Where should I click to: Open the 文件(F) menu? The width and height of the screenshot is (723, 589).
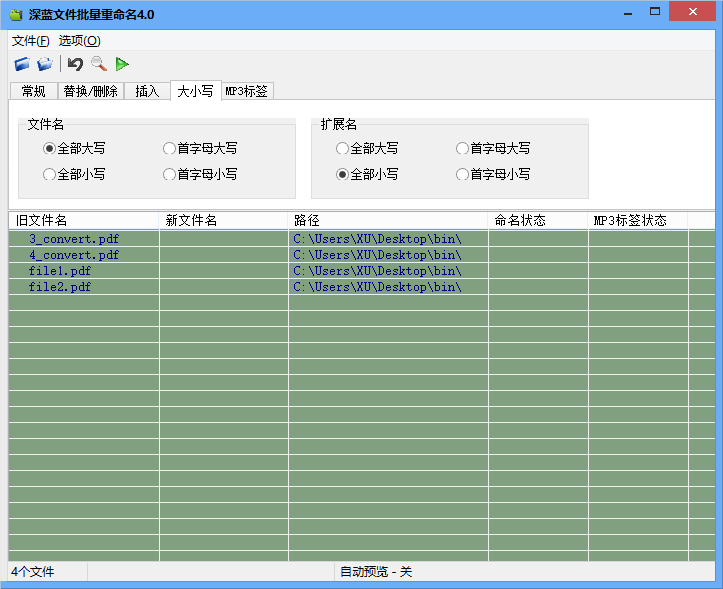coord(30,41)
